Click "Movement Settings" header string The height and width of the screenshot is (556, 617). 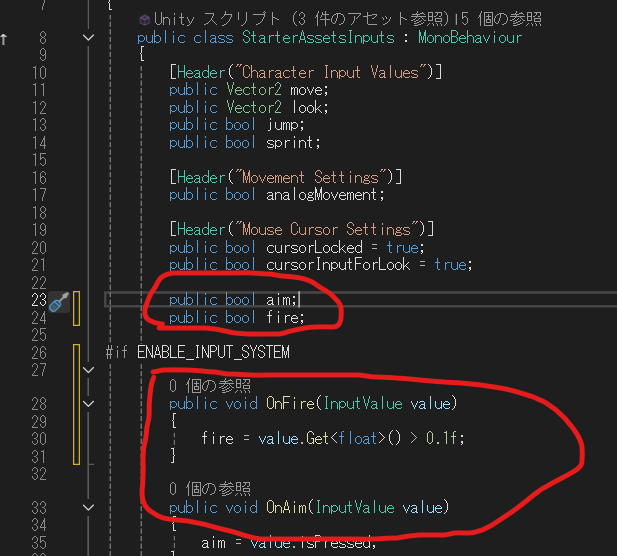coord(310,177)
